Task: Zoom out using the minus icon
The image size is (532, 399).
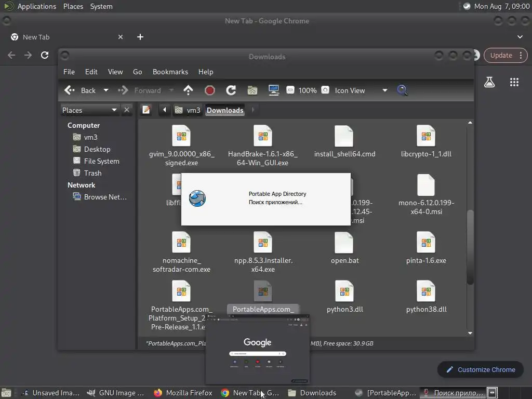Action: coord(290,90)
